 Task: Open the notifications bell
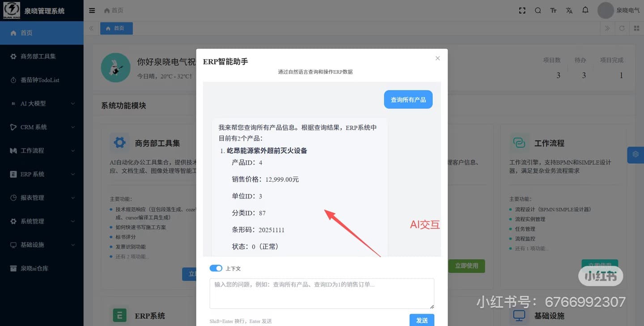(x=585, y=10)
